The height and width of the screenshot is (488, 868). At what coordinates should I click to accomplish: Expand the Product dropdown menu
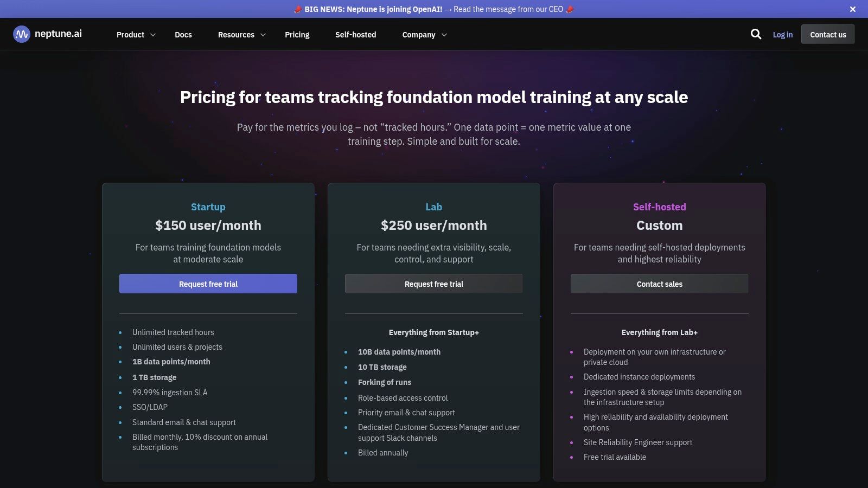pos(136,35)
